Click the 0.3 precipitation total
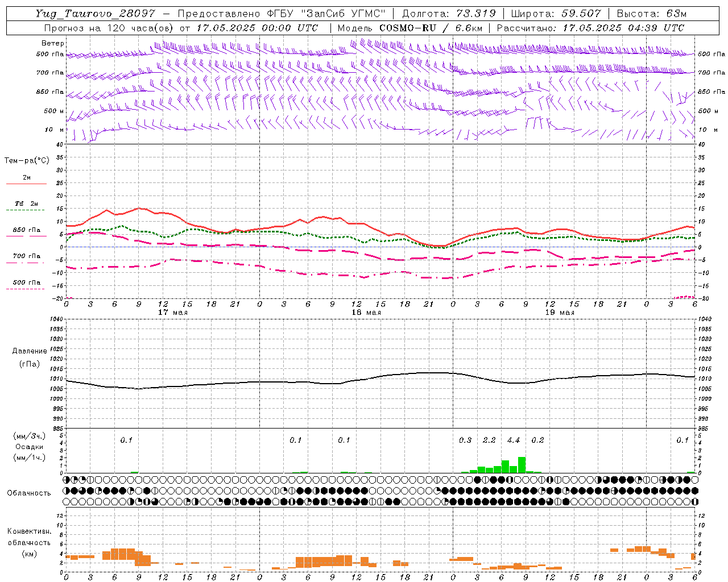 465,440
